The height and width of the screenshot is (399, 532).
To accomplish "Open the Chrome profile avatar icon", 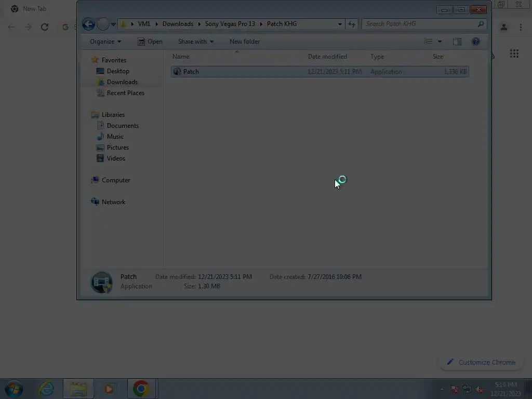I will [x=504, y=27].
